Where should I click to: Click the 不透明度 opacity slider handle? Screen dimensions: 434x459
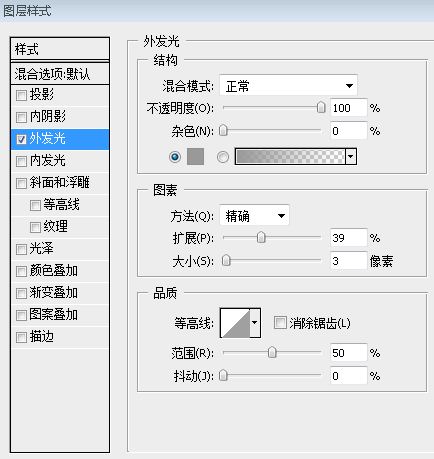321,107
